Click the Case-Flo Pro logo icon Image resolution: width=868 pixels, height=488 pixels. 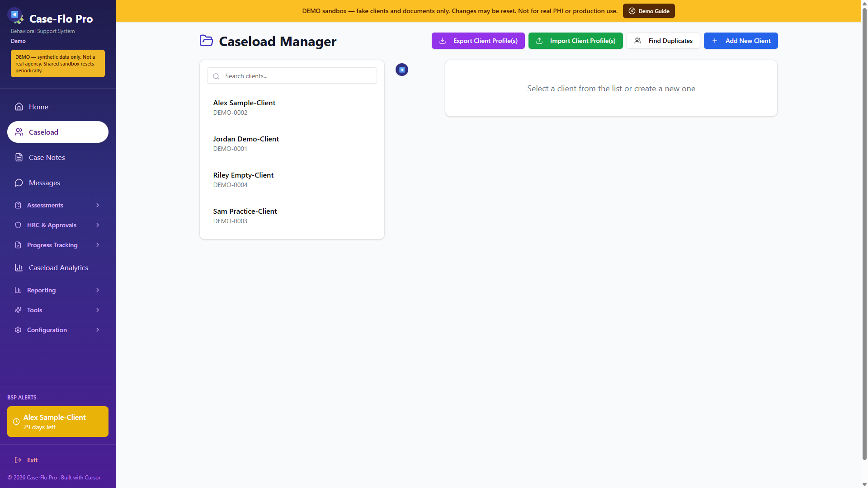click(16, 16)
